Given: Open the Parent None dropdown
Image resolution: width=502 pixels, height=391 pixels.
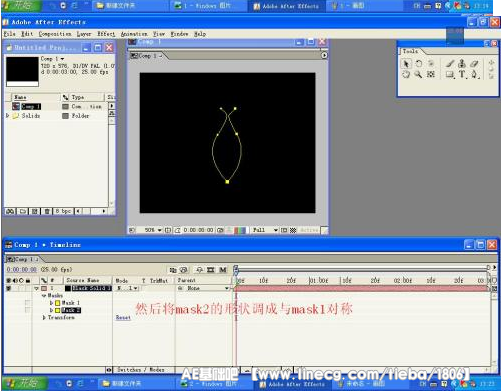Looking at the screenshot, I should [x=204, y=288].
